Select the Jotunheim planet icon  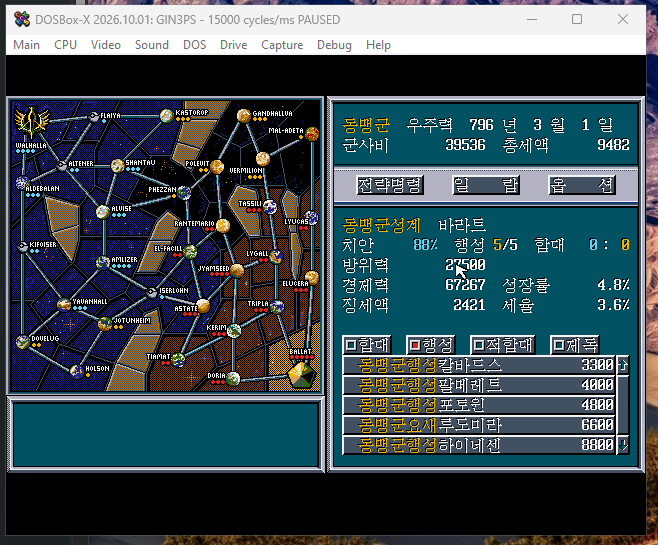point(104,323)
